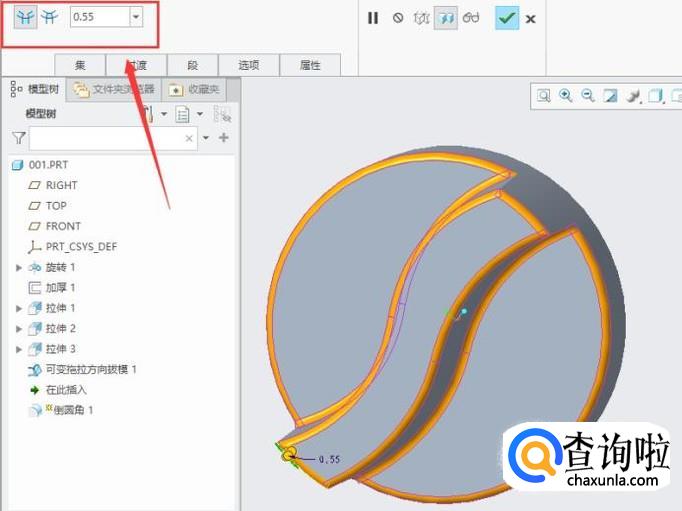Open model tree settings tool icon
Viewport: 682px width, 511px height.
point(147,114)
